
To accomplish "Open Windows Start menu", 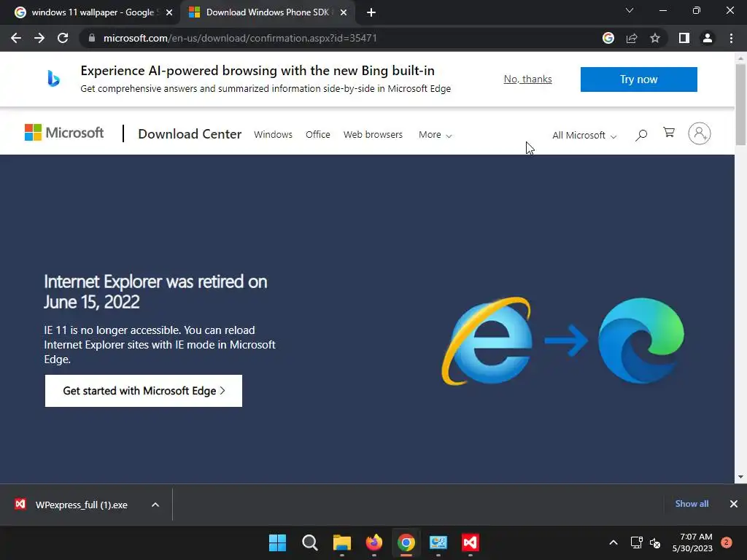I will coord(278,542).
